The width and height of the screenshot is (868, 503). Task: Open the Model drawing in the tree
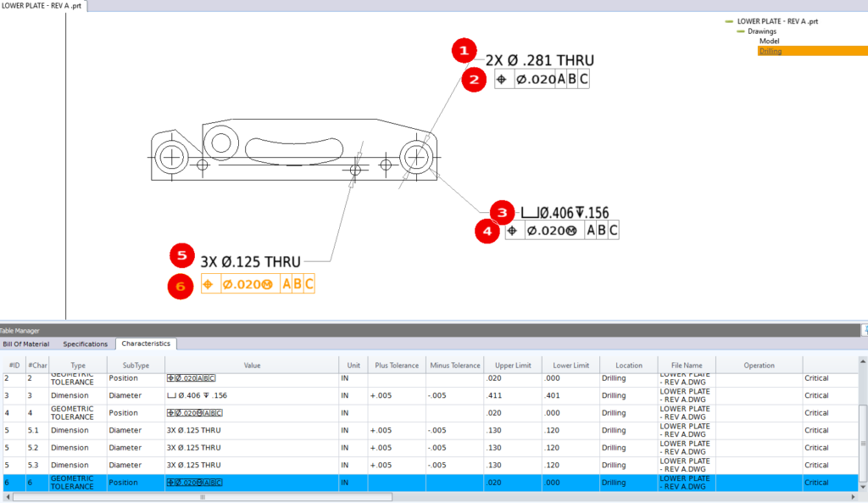(x=770, y=40)
